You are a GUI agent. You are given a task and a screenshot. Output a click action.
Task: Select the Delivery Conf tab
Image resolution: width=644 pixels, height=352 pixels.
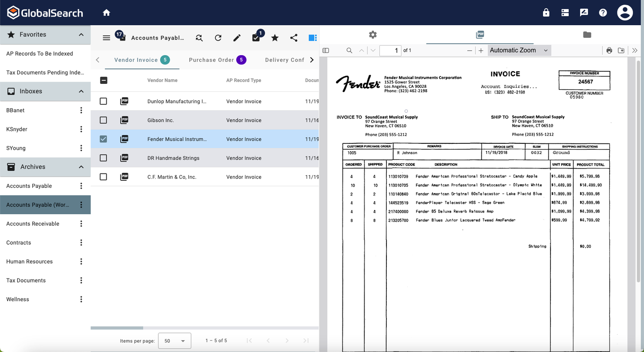click(x=285, y=60)
